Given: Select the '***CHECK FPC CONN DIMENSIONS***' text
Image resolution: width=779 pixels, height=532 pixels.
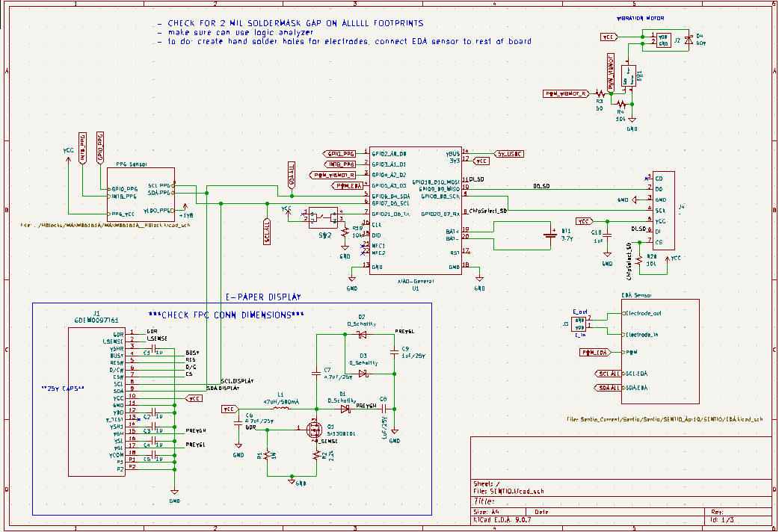Looking at the screenshot, I should pyautogui.click(x=227, y=315).
